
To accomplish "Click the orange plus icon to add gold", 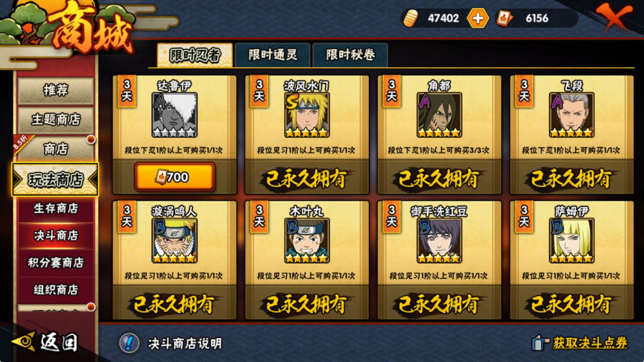I will coord(478,18).
